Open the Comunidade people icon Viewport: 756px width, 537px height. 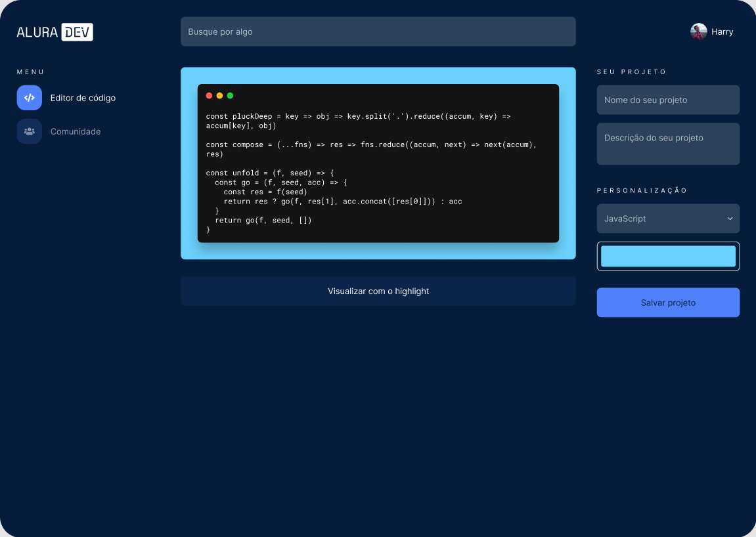[30, 131]
